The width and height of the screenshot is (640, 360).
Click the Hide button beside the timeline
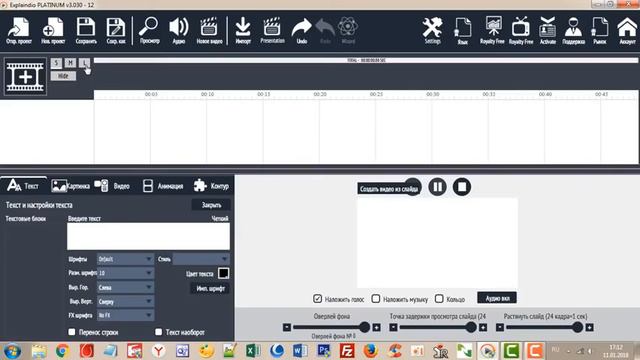[x=63, y=76]
